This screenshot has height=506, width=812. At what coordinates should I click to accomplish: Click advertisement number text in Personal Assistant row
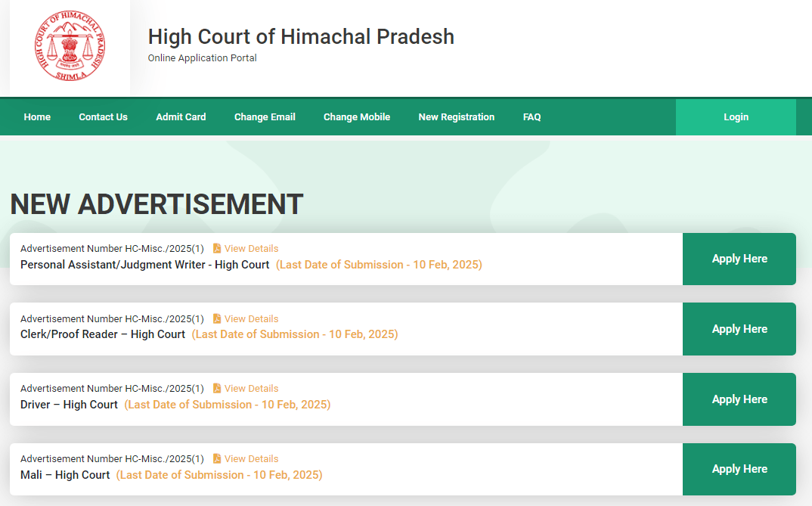112,249
